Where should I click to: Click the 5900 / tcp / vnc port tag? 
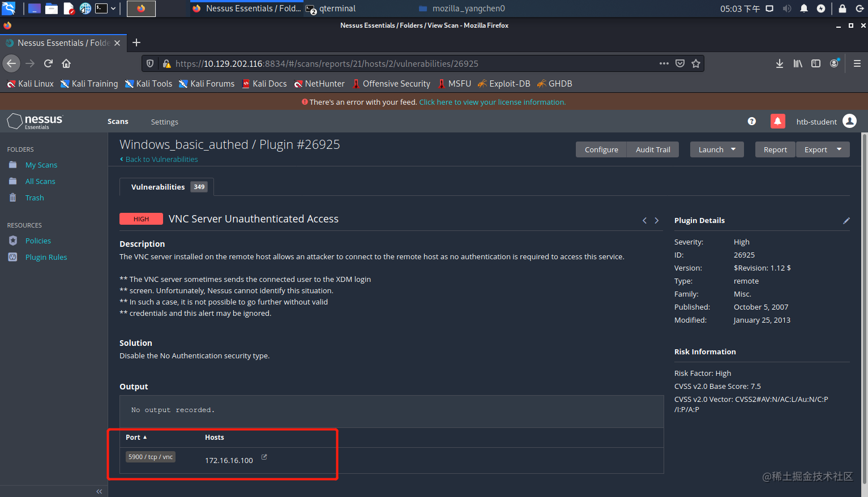coord(151,457)
